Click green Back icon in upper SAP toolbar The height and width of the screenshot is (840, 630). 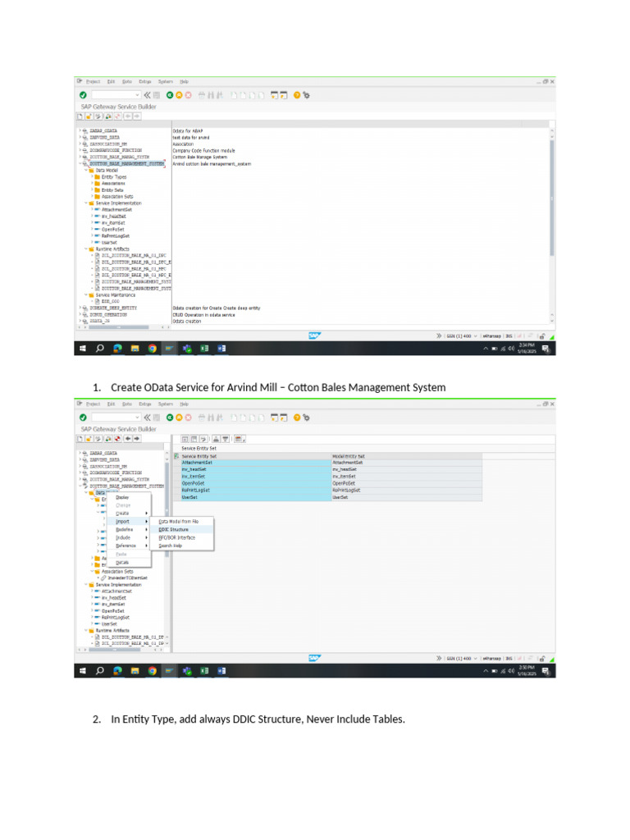(x=169, y=95)
